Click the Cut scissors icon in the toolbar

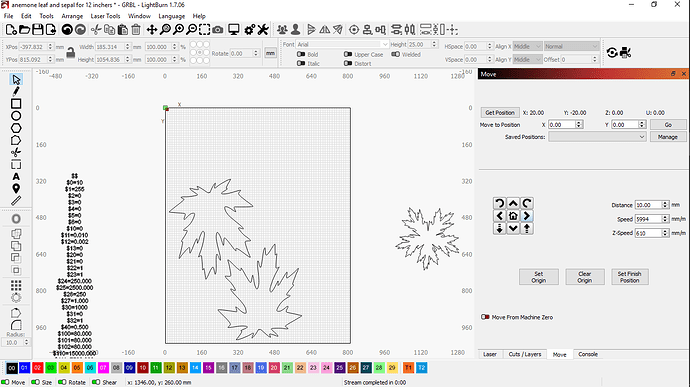pyautogui.click(x=96, y=29)
